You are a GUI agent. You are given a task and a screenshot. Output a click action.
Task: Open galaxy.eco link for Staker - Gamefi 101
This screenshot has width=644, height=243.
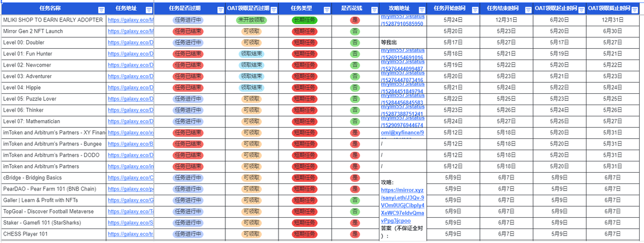coord(130,223)
